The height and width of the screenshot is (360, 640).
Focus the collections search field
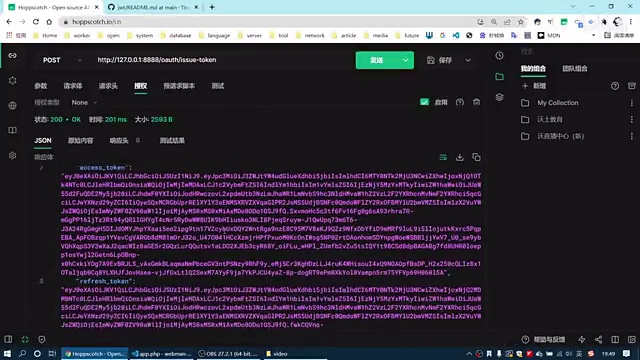point(577,51)
